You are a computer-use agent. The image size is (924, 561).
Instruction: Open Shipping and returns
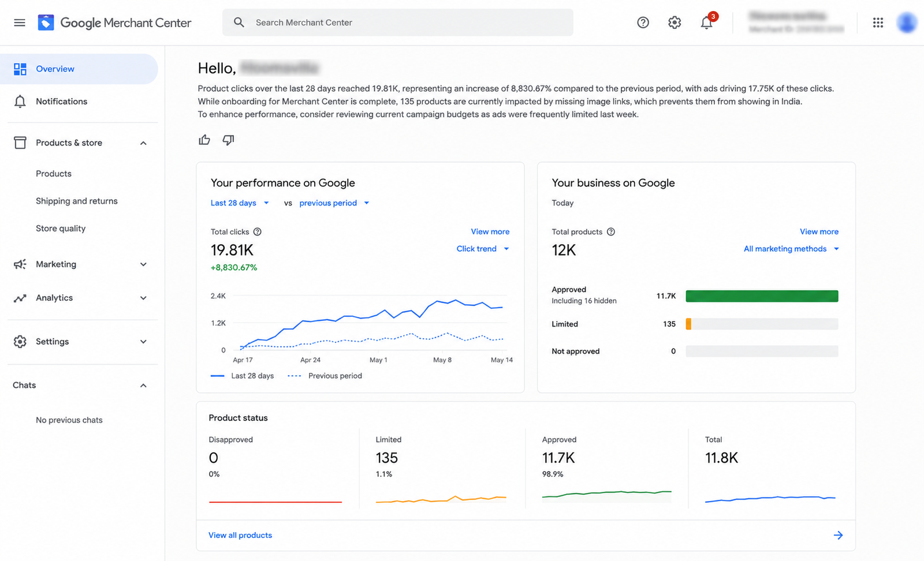click(77, 201)
